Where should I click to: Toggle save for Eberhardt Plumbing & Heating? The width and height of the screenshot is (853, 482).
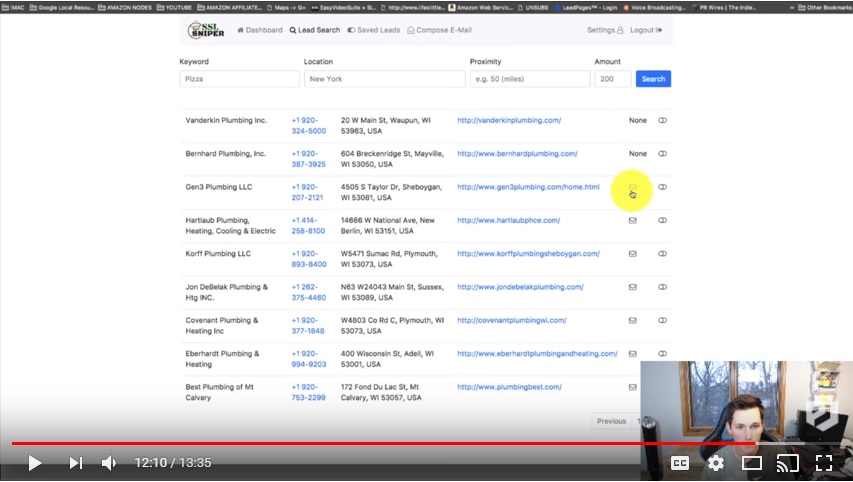coord(662,354)
